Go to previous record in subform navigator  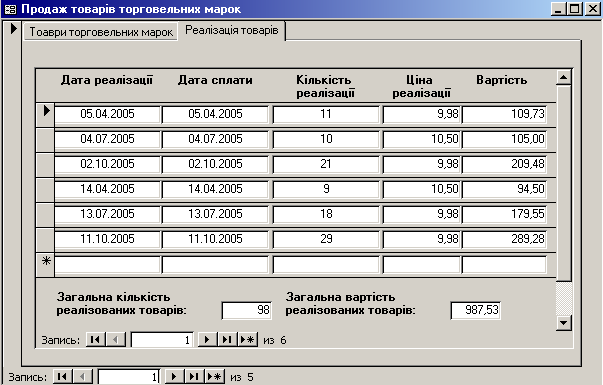[x=116, y=340]
